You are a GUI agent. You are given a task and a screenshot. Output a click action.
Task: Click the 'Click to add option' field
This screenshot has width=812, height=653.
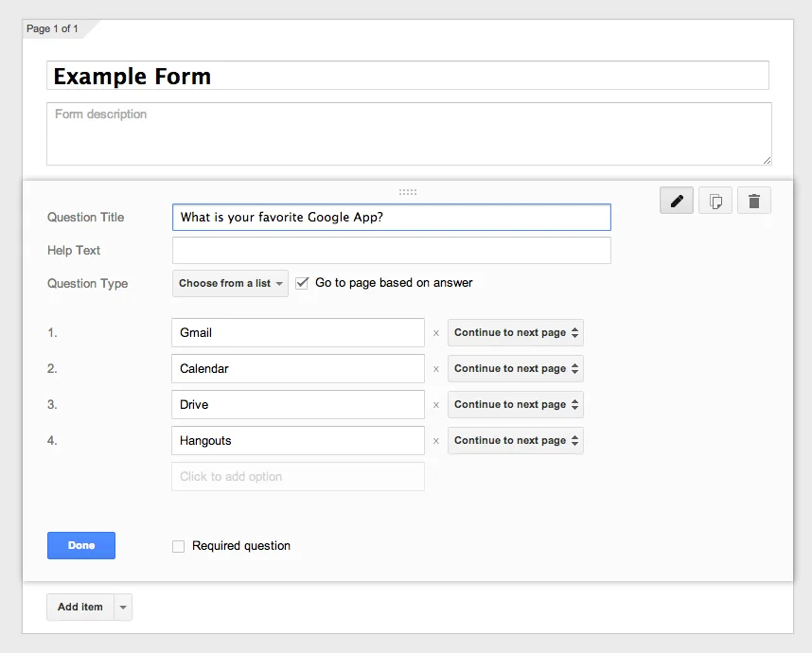point(298,476)
